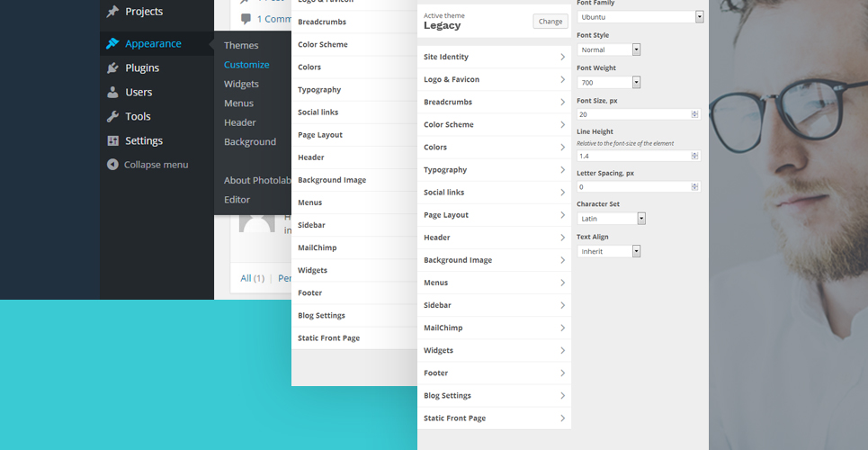
Task: Expand Social links chevron in front customizer panel
Action: click(x=562, y=193)
